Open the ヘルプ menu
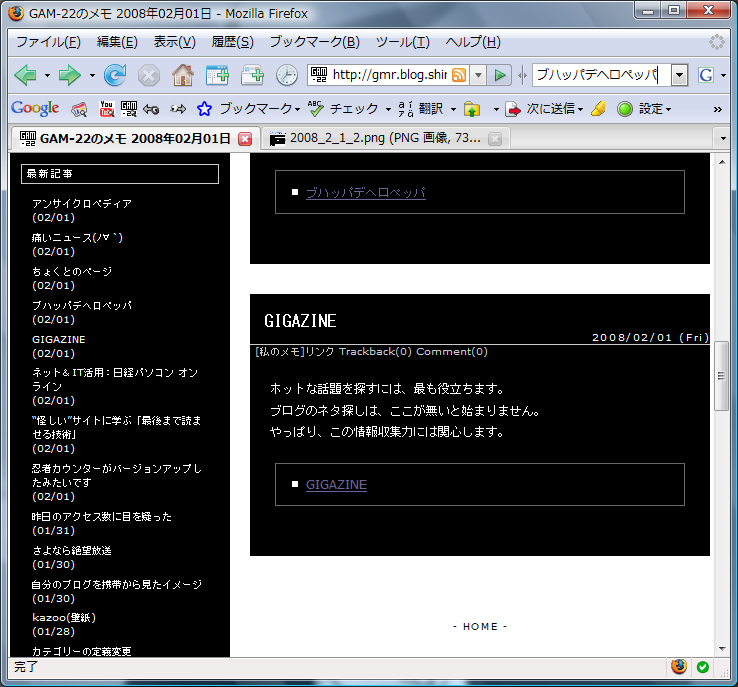This screenshot has height=687, width=738. tap(473, 42)
